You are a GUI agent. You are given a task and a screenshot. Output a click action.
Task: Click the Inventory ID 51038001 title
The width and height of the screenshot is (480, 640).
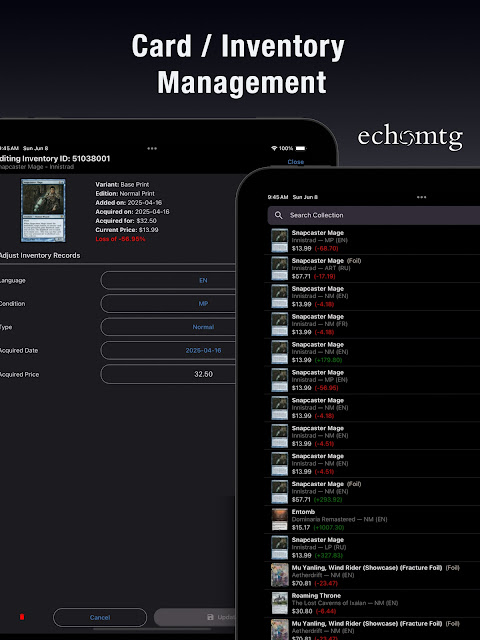[55, 158]
